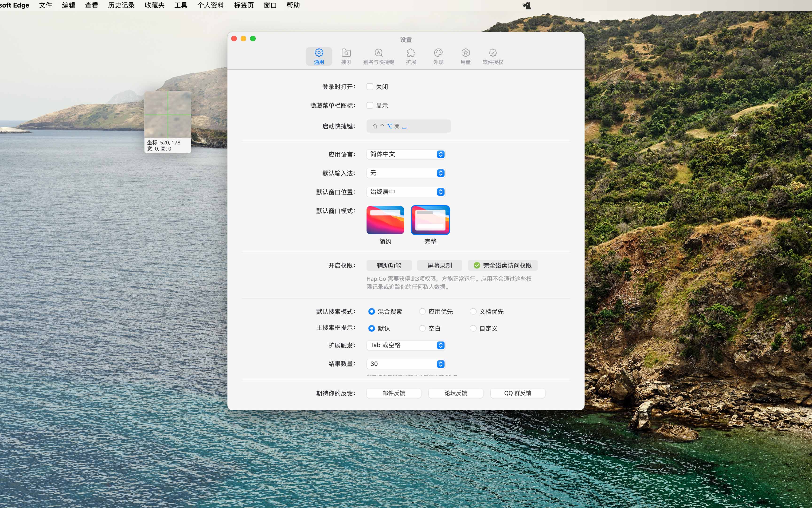Choose 默认 for 主搜索框提示
This screenshot has width=812, height=508.
point(371,328)
